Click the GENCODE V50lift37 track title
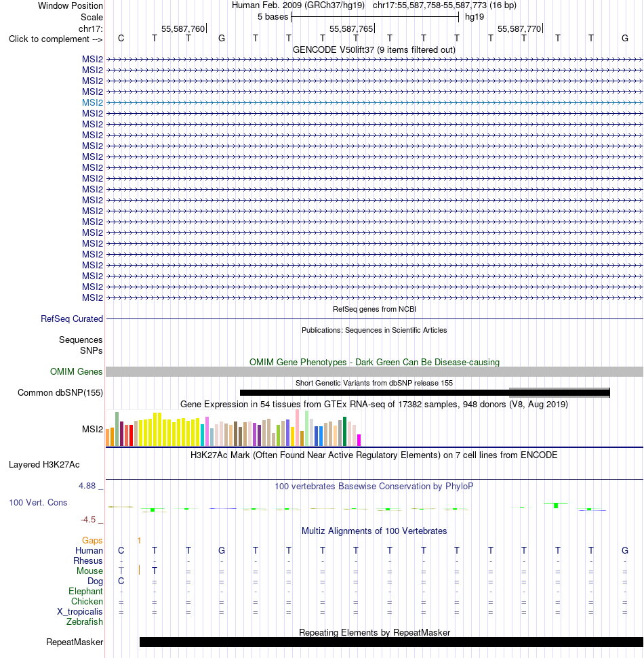 (374, 49)
